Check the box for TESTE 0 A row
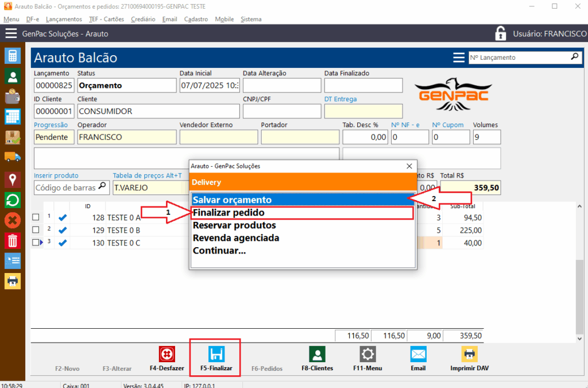This screenshot has height=388, width=588. pos(36,217)
